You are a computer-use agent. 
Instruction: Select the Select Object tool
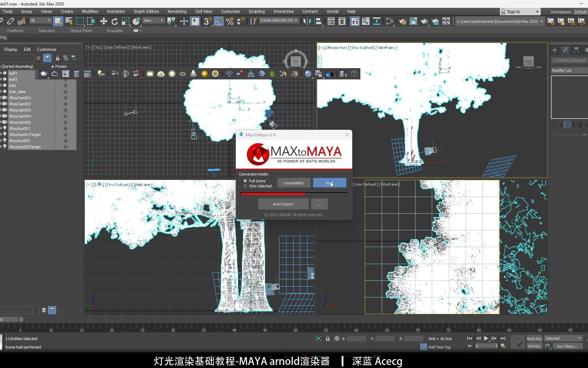[x=58, y=21]
